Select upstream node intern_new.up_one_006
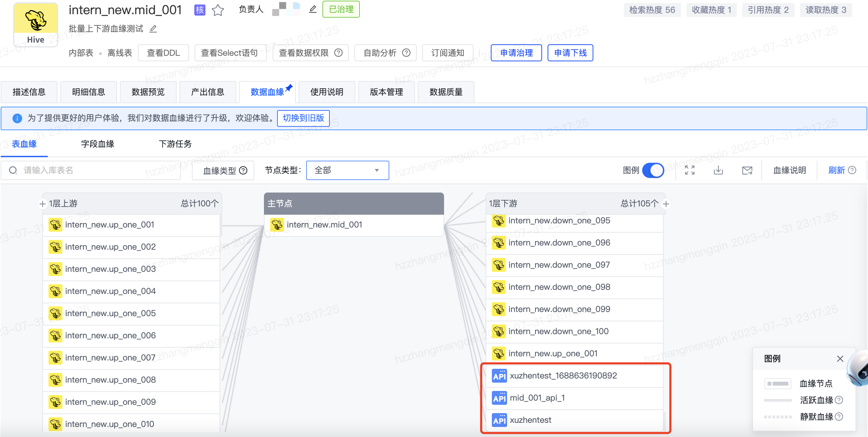 [x=132, y=336]
